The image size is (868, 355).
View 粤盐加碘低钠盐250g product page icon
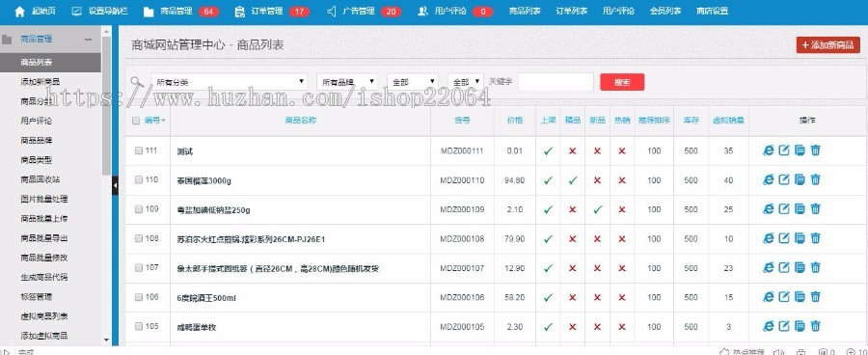pyautogui.click(x=769, y=208)
